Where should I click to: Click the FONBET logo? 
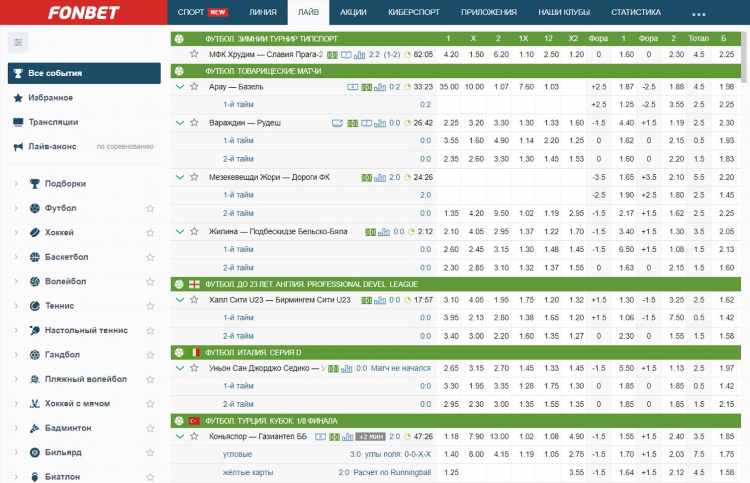point(83,12)
